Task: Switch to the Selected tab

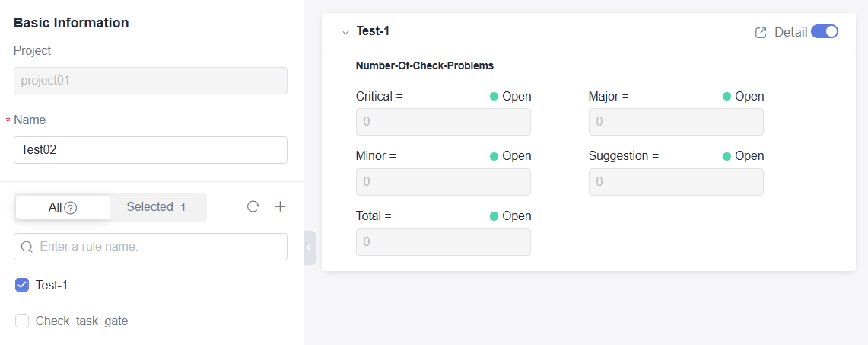Action: [155, 207]
